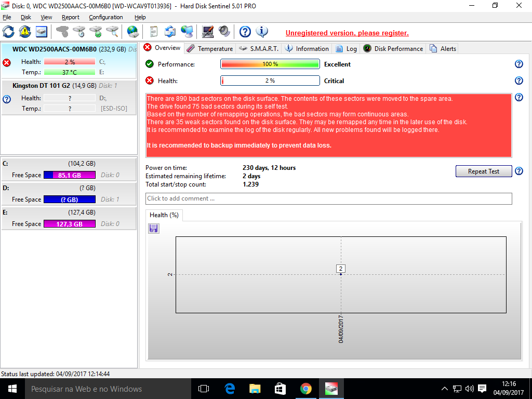Click the D: free space (? GB) bar

pos(70,199)
